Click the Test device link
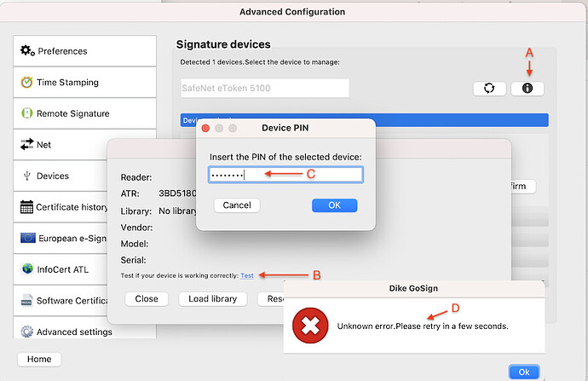This screenshot has height=381, width=588. pyautogui.click(x=246, y=275)
